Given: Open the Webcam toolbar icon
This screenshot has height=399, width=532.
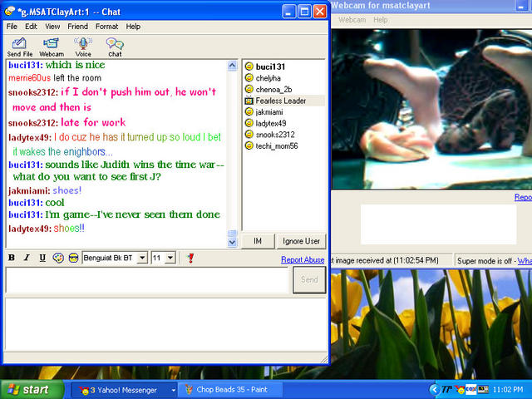Looking at the screenshot, I should [x=52, y=47].
